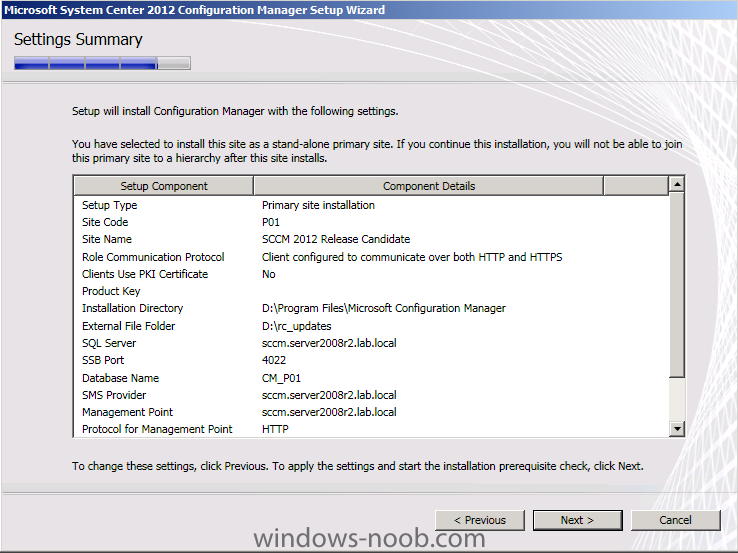Select the SQL Server label
This screenshot has height=553, width=738.
point(109,343)
